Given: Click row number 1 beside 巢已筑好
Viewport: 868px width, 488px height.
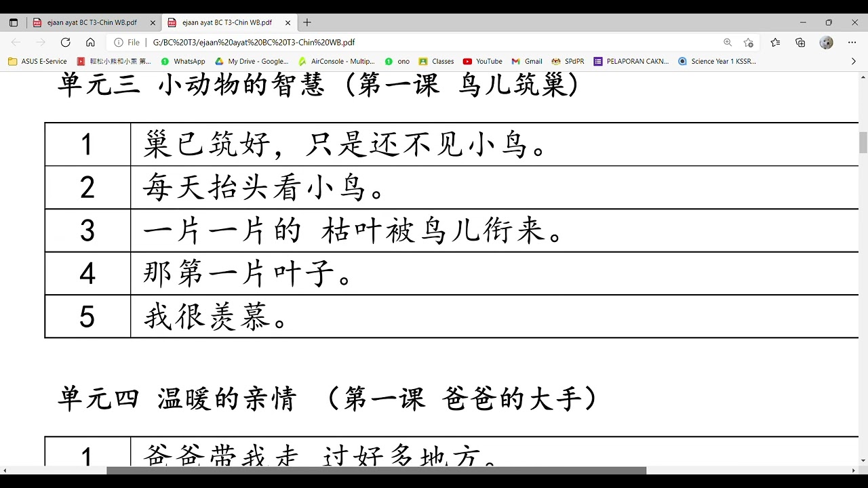Looking at the screenshot, I should tap(87, 145).
